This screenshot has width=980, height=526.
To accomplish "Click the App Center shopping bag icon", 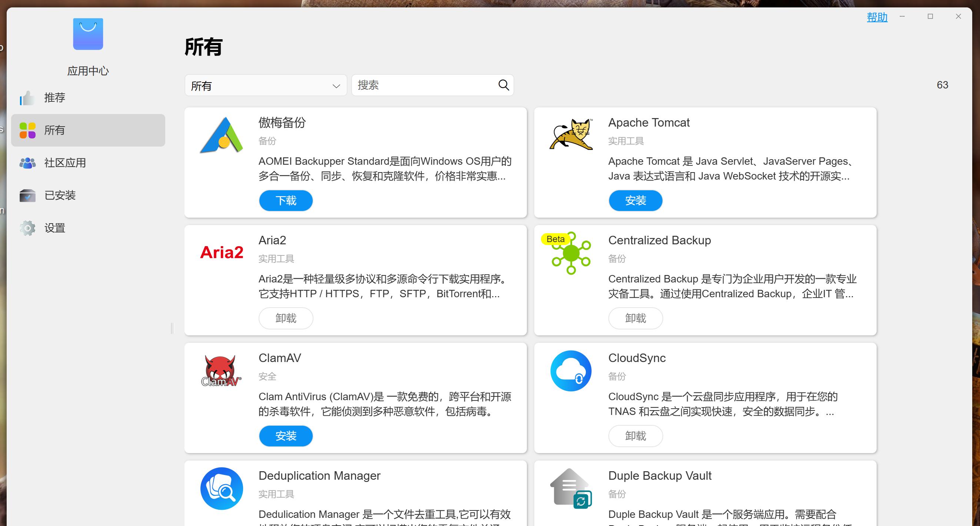I will click(88, 34).
